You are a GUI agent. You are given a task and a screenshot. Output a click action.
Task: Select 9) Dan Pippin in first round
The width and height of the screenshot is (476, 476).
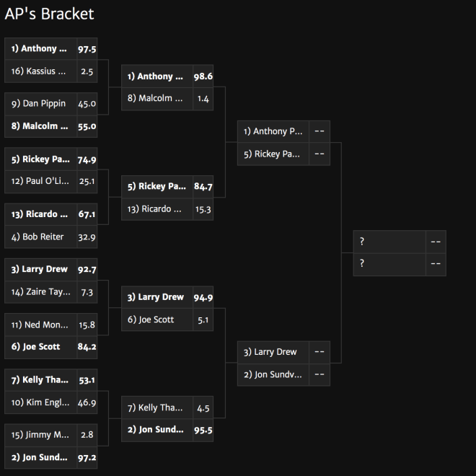[51, 104]
